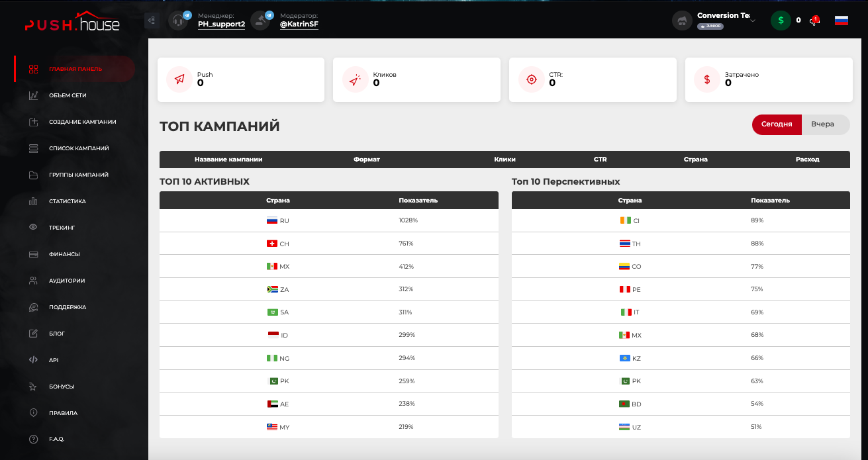Click the Блог edit icon
The width and height of the screenshot is (868, 460).
point(33,334)
